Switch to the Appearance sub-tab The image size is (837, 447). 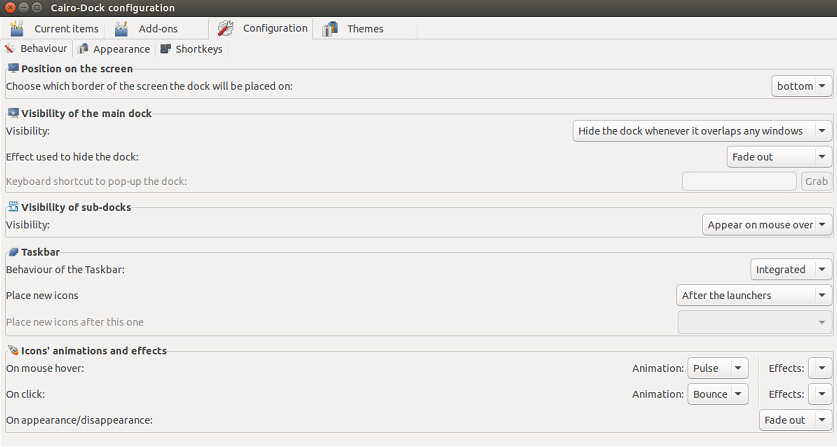pos(114,49)
